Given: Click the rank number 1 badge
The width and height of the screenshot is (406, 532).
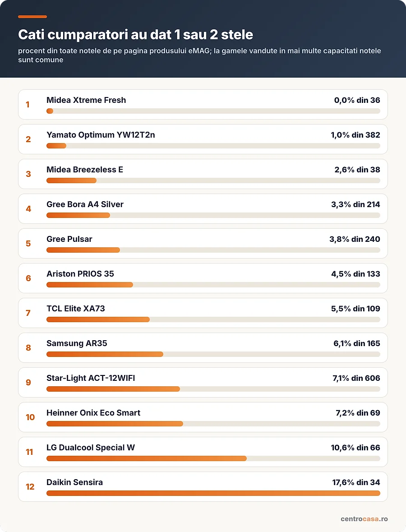Looking at the screenshot, I should [x=28, y=105].
